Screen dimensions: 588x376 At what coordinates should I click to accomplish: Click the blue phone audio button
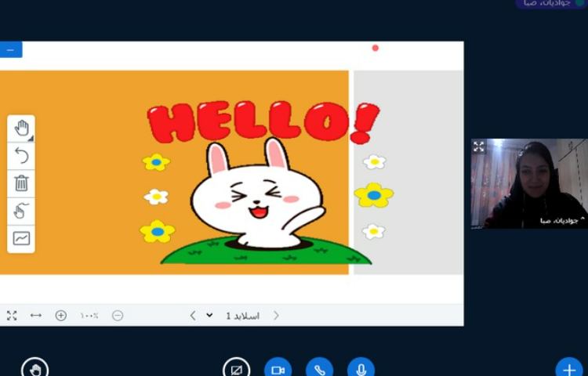(319, 369)
